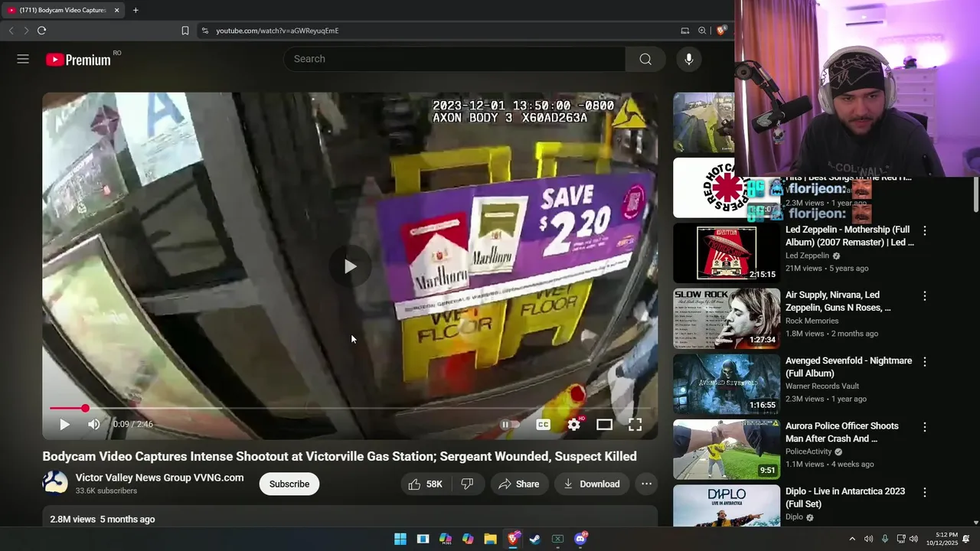This screenshot has height=551, width=980.
Task: Open Brave Shields lion icon
Action: [720, 31]
